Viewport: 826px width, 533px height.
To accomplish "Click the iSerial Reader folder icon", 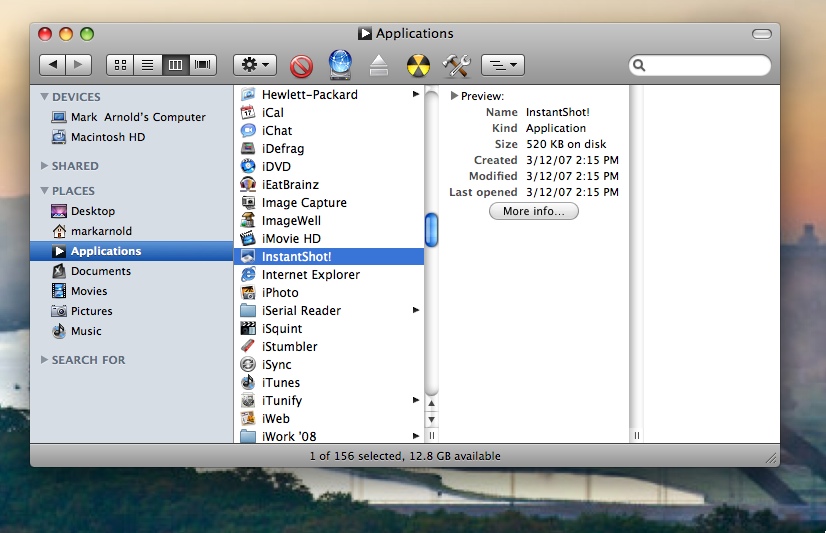I will (248, 310).
